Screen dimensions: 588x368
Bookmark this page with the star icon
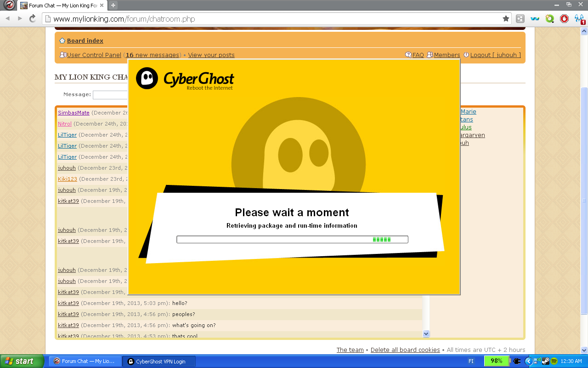tap(506, 19)
